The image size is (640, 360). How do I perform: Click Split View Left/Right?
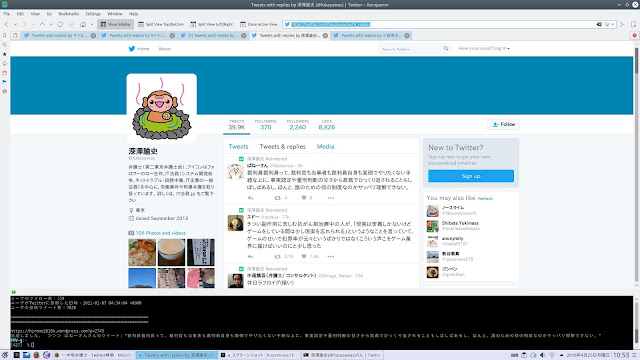pyautogui.click(x=212, y=24)
